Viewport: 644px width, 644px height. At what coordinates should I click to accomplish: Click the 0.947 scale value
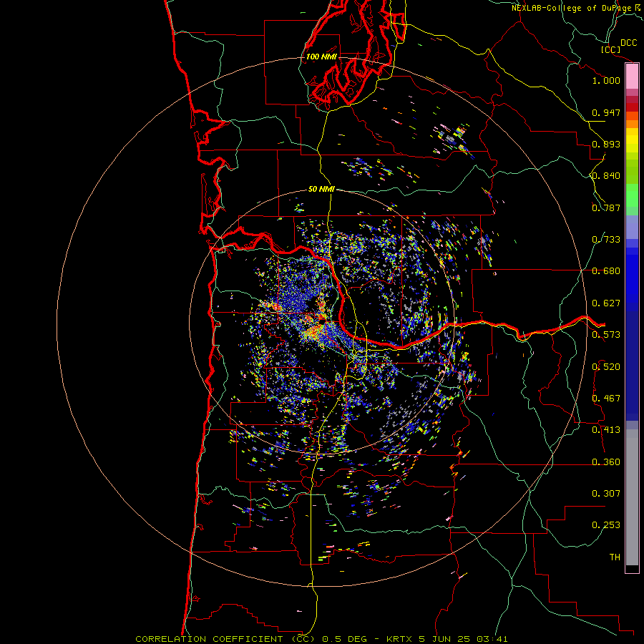point(606,112)
